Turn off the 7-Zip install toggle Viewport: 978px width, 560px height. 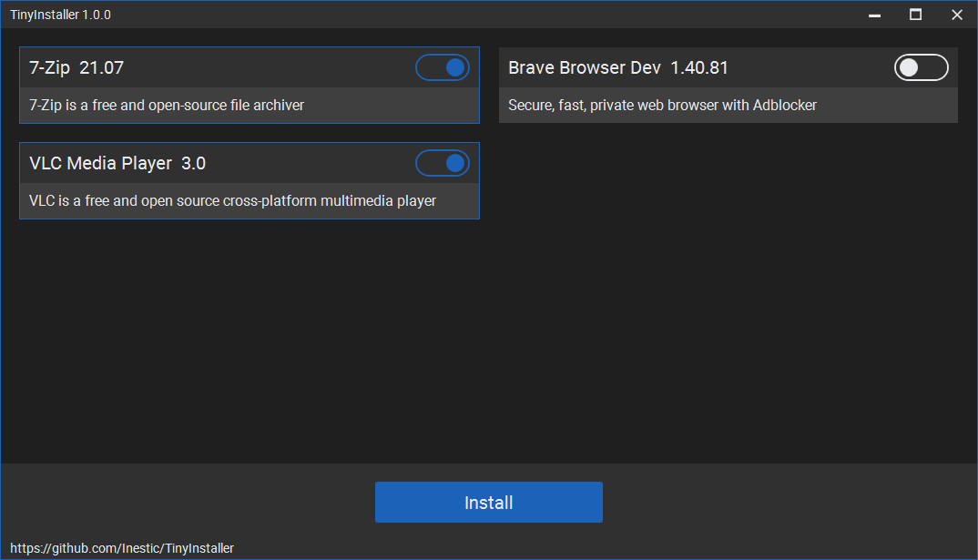(x=443, y=67)
